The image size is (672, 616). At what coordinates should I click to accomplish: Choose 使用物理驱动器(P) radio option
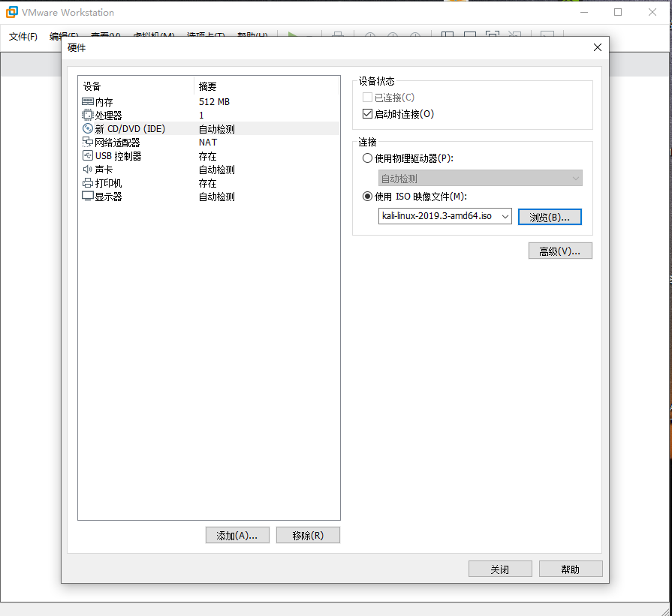click(x=367, y=158)
